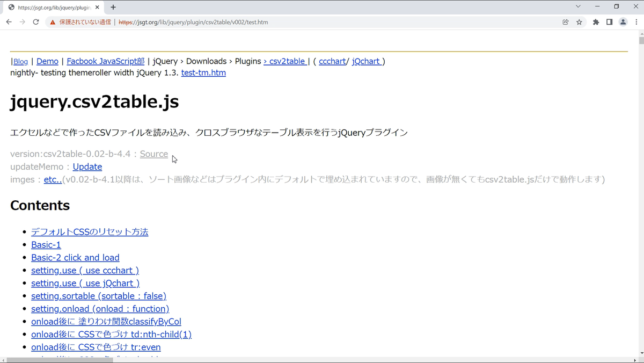
Task: Click the Source link
Action: (x=153, y=154)
